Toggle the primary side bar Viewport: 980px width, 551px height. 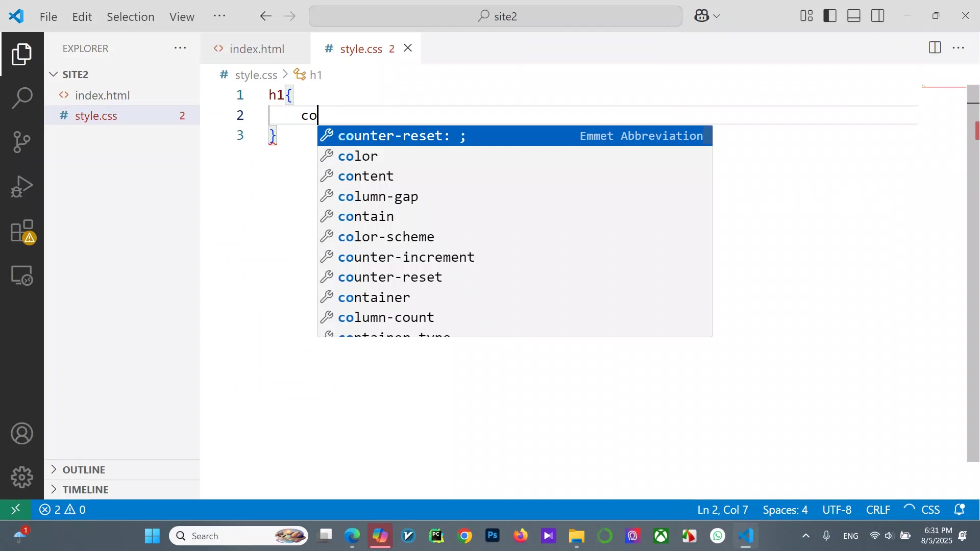click(x=830, y=16)
